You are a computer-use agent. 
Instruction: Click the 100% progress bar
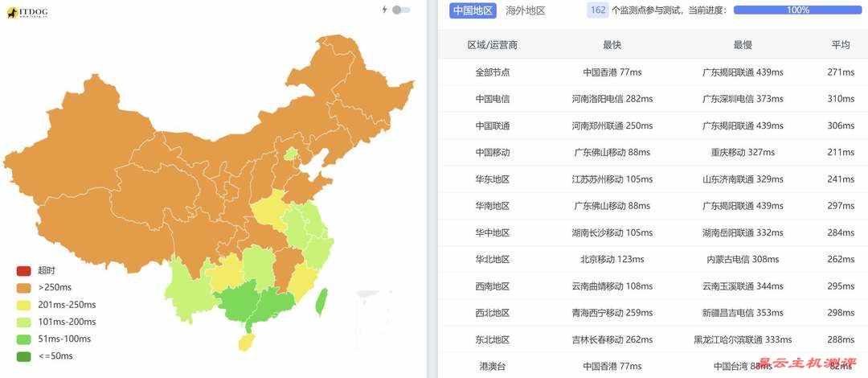tap(797, 10)
